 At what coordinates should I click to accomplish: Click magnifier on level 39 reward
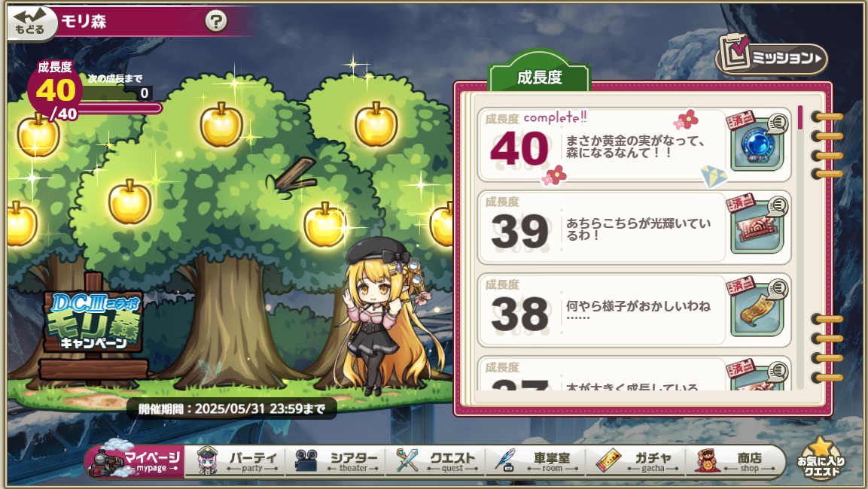(778, 206)
